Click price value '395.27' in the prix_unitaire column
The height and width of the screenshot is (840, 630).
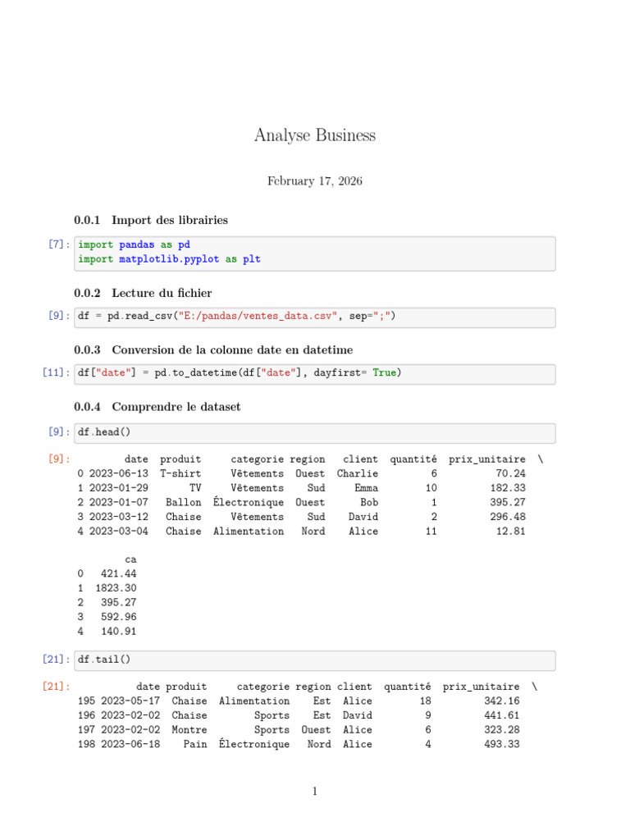pos(508,503)
